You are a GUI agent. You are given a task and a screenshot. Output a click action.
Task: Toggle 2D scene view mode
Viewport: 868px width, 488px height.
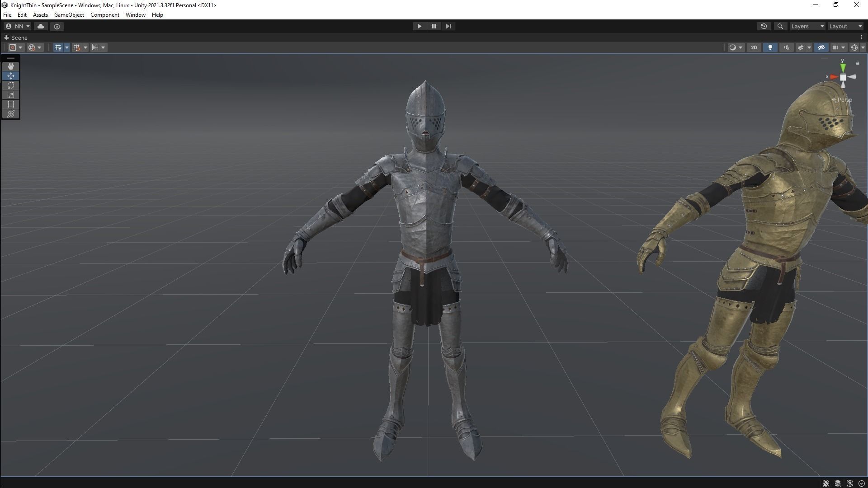[x=754, y=47]
